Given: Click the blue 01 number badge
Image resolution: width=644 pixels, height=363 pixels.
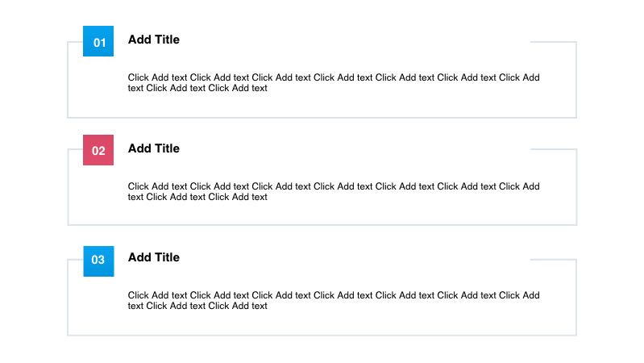Looking at the screenshot, I should 98,41.
